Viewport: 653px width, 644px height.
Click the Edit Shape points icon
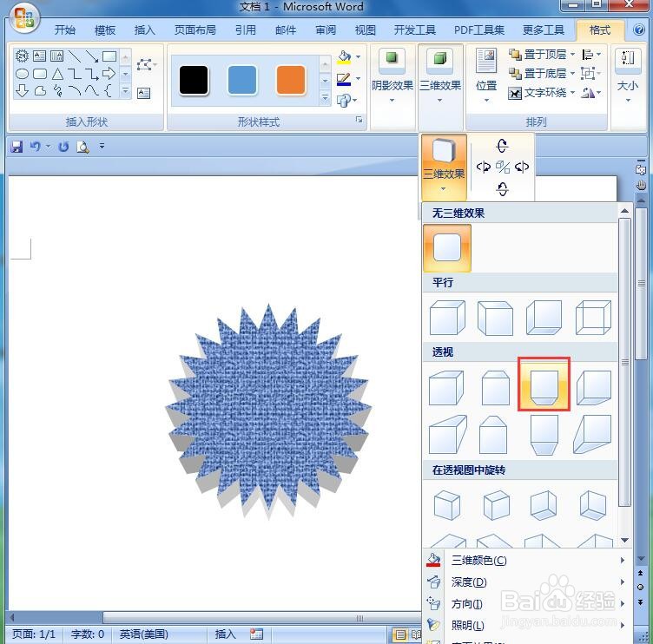pyautogui.click(x=144, y=65)
